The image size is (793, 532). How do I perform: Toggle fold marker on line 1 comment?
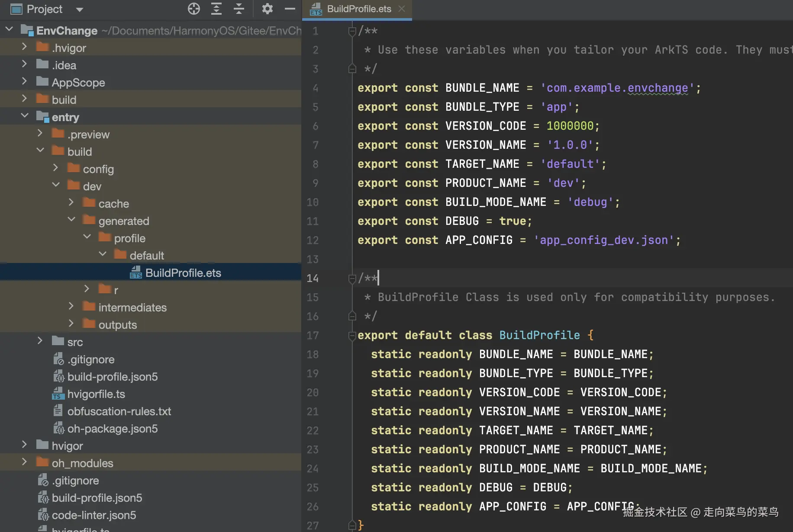(x=352, y=31)
